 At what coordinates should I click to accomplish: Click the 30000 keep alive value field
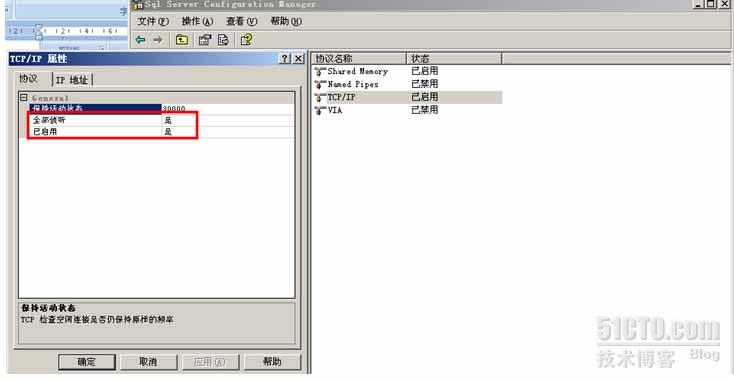tap(228, 109)
